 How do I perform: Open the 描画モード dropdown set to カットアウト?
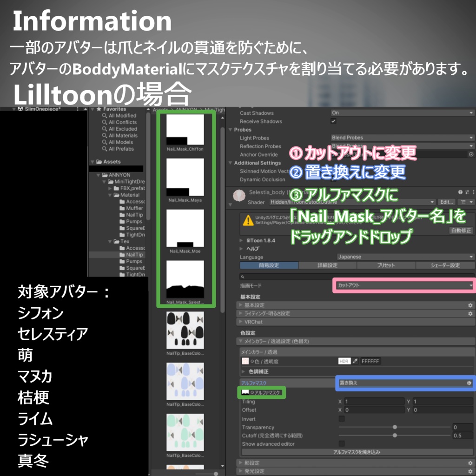[405, 285]
